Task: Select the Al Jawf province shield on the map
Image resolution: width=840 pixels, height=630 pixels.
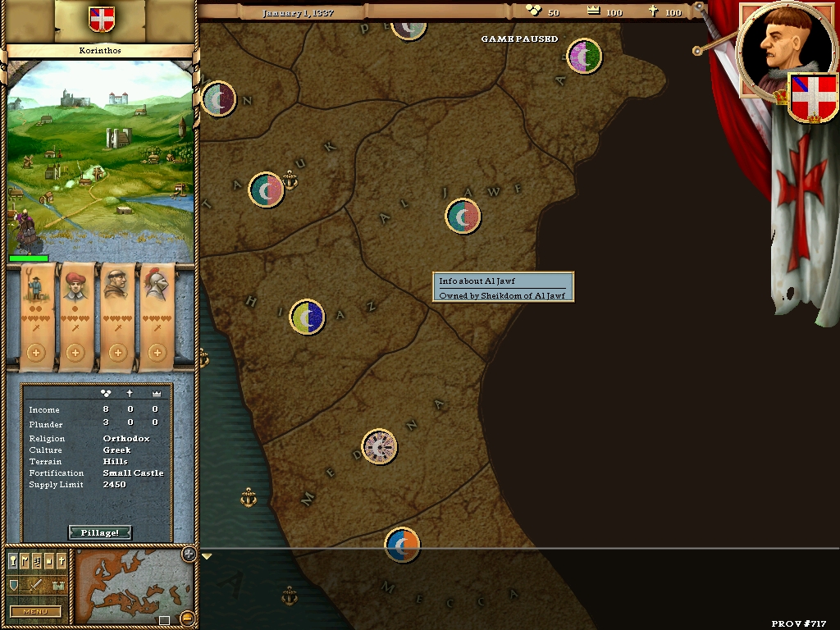Action: 463,217
